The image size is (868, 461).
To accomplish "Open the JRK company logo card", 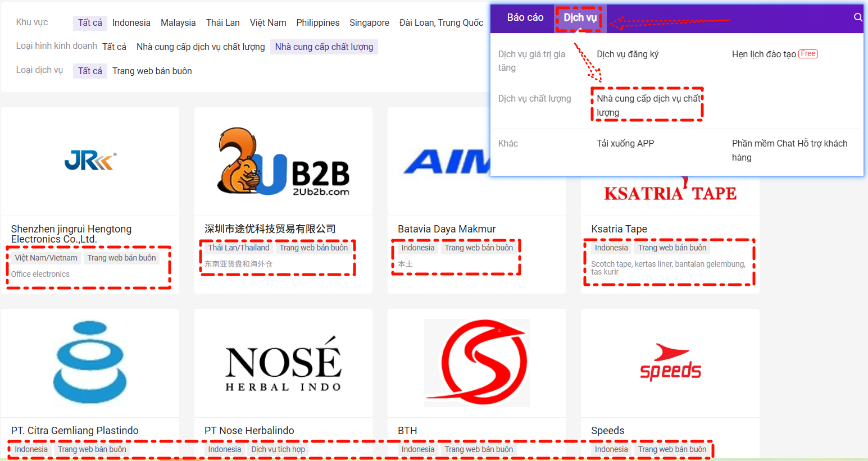I will tap(90, 161).
